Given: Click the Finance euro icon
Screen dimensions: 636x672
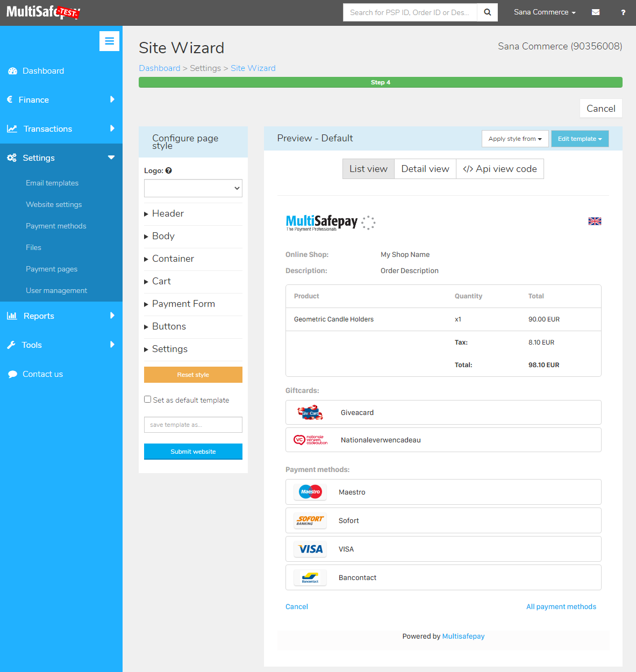Looking at the screenshot, I should pyautogui.click(x=10, y=99).
